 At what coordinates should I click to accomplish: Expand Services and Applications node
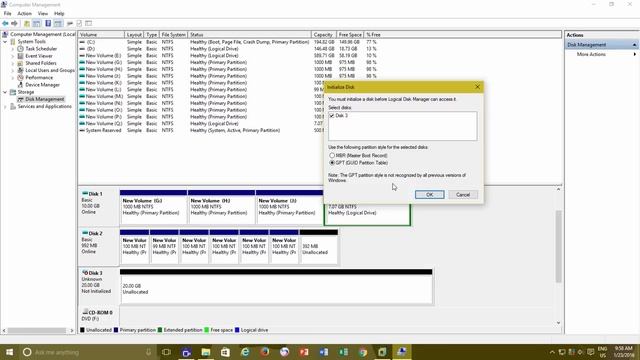[x=5, y=107]
